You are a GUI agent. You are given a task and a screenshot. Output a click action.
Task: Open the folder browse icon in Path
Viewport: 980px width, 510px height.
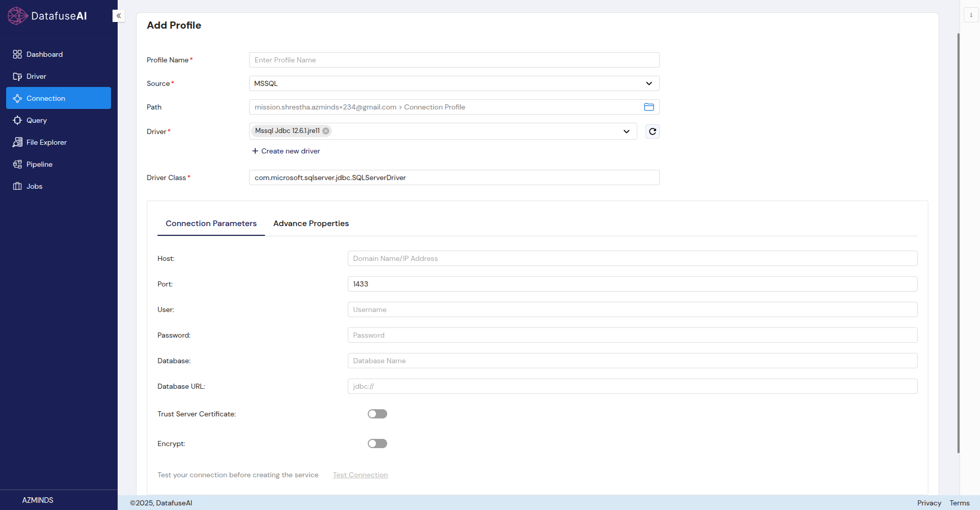[x=649, y=107]
